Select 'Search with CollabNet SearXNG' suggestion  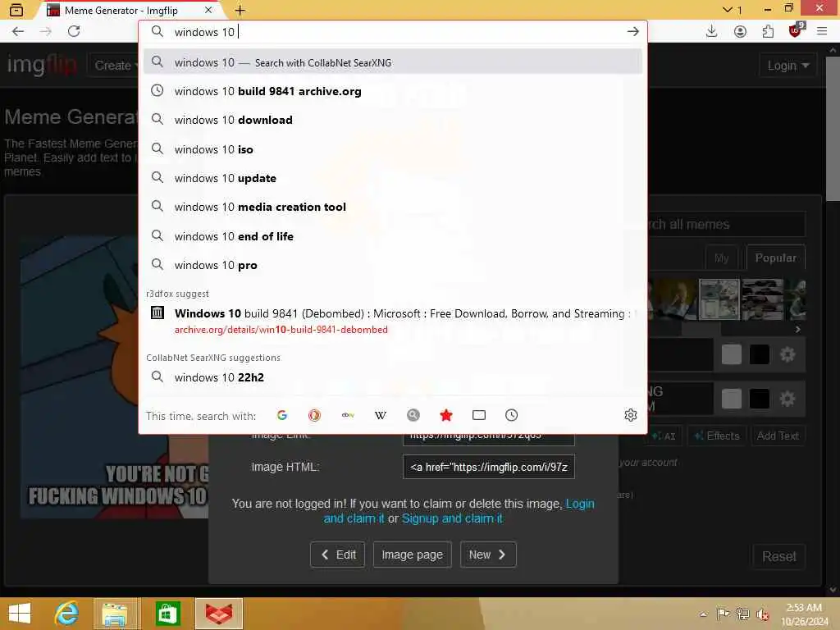[x=393, y=62]
